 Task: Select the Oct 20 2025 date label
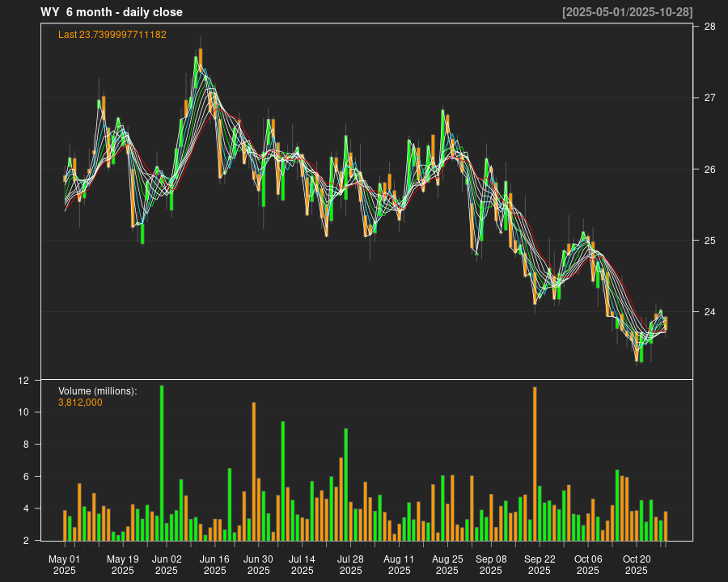637,564
